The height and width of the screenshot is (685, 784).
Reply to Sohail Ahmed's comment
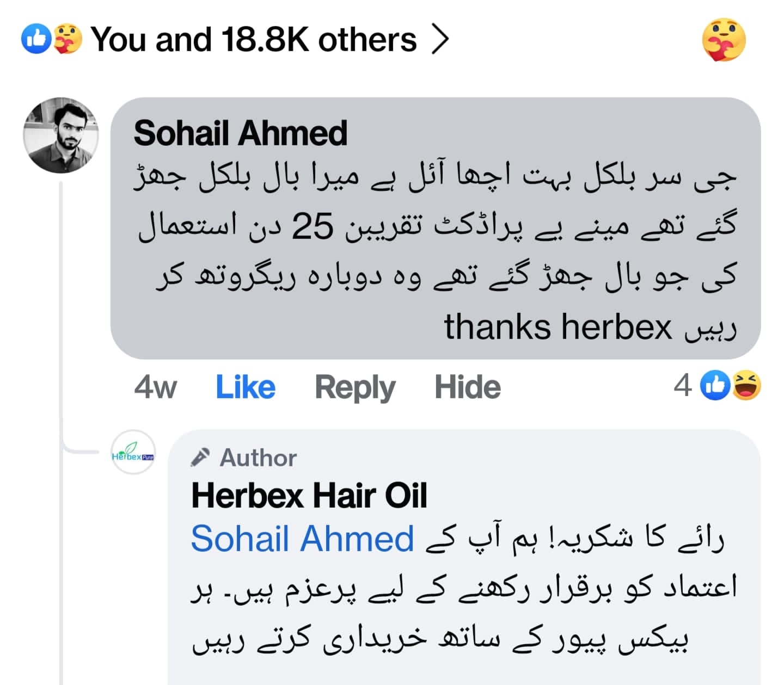coord(355,387)
